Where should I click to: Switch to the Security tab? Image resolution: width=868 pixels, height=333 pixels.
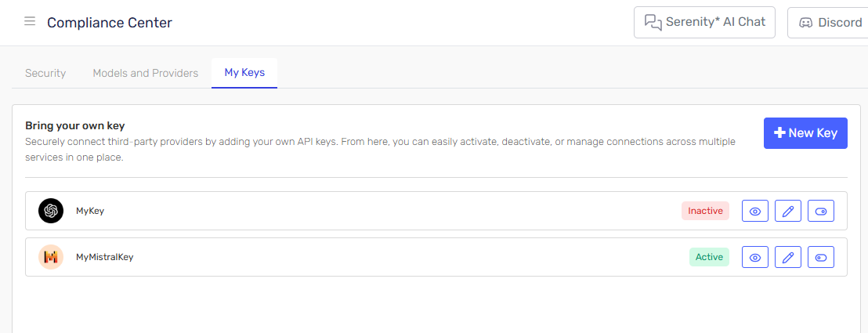[x=45, y=73]
